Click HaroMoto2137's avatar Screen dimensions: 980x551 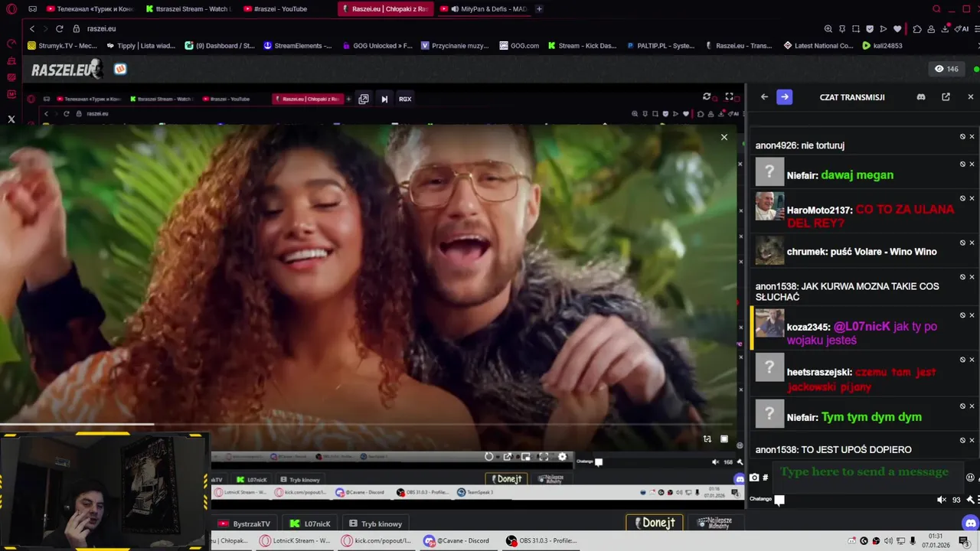click(769, 207)
